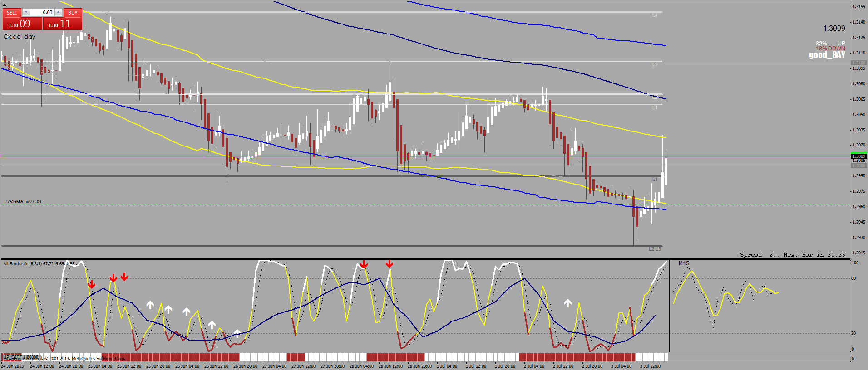Select the Next Bar in 21:36 countdown
Screen dimensions: 868x370
click(x=814, y=255)
